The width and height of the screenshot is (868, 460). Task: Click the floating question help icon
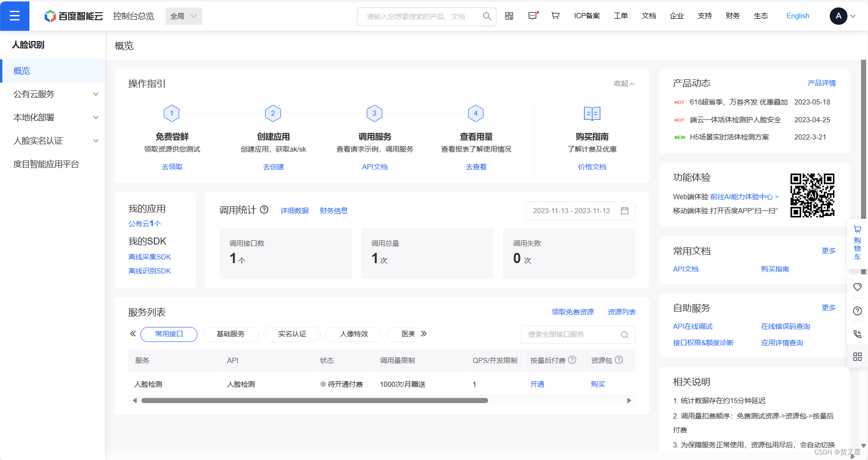[857, 311]
